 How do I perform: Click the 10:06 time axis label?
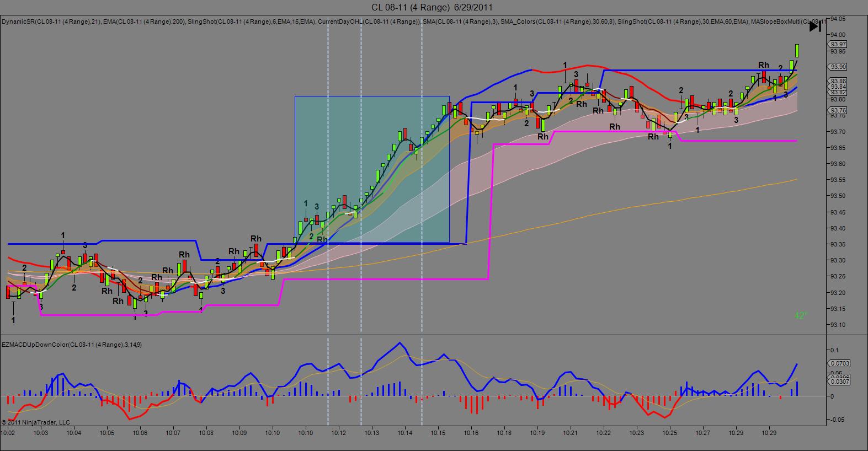(x=140, y=433)
